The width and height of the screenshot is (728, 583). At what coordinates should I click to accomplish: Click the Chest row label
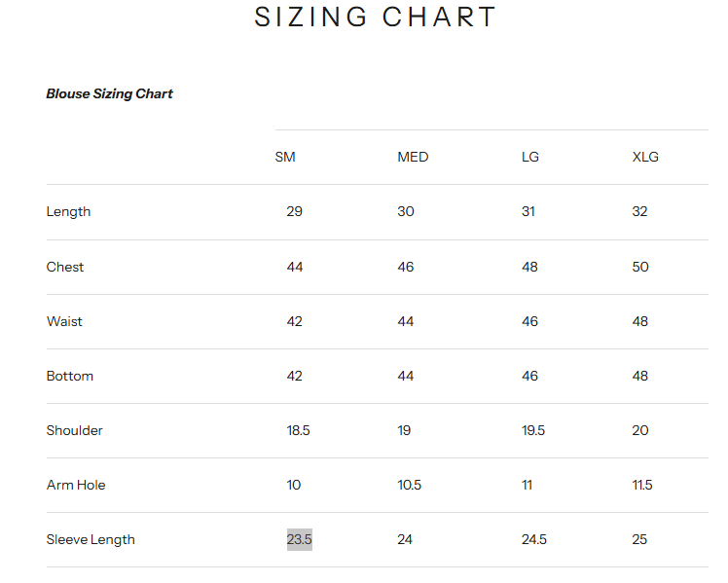tap(65, 267)
